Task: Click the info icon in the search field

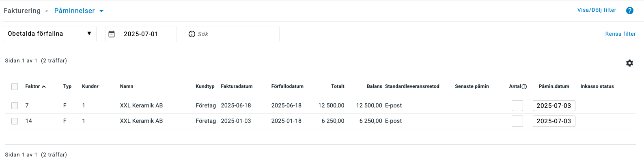Action: 192,34
